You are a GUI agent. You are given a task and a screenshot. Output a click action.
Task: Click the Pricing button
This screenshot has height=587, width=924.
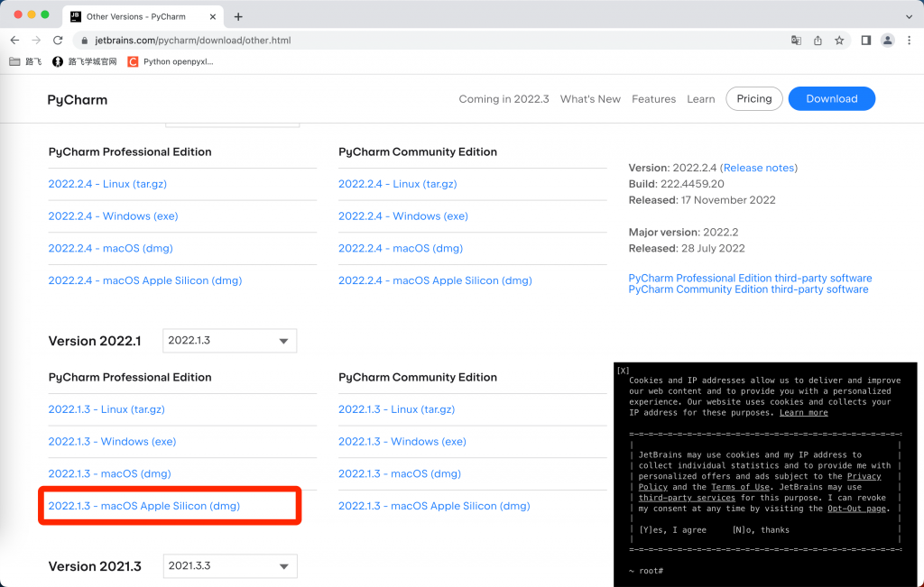753,98
